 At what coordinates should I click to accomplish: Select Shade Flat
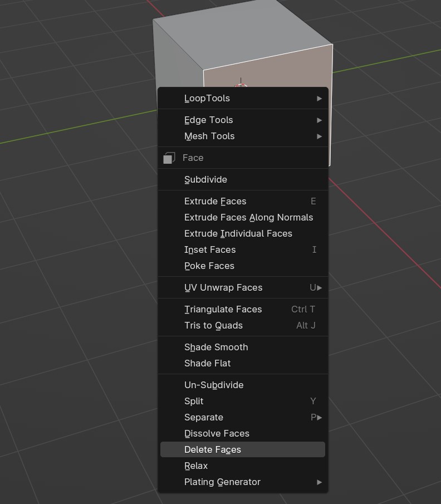coord(207,363)
